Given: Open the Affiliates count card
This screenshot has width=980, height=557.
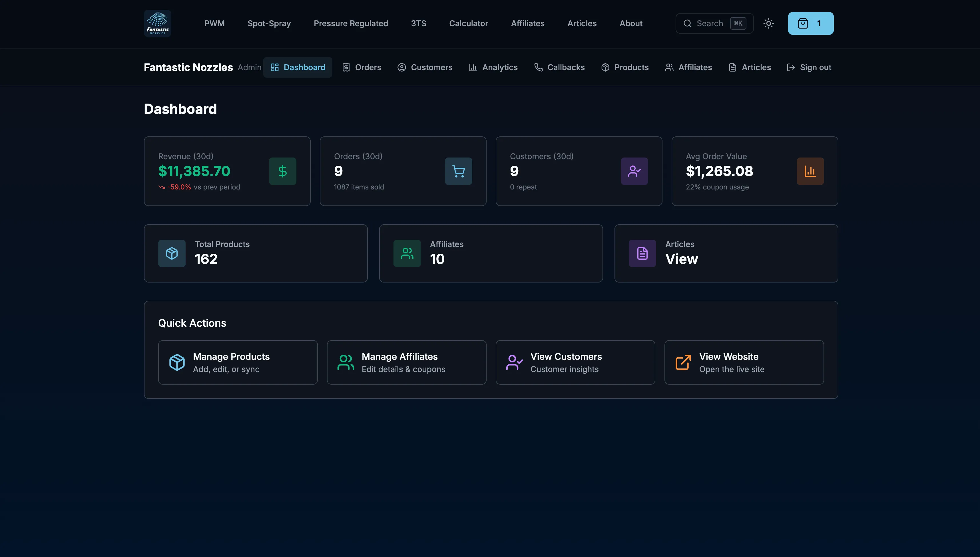Looking at the screenshot, I should point(490,253).
